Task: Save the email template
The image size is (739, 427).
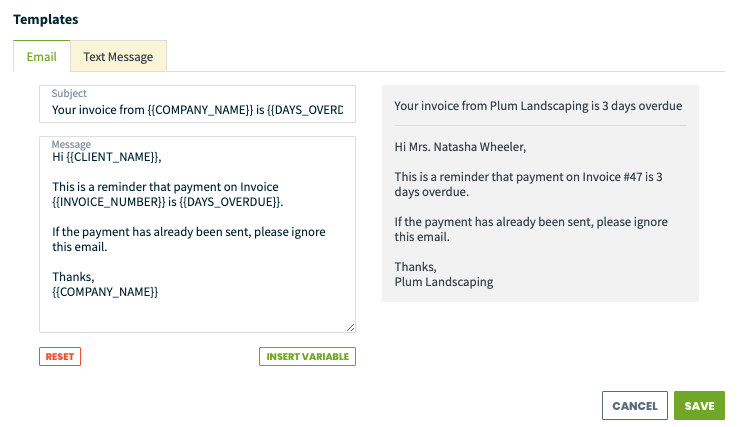Action: point(699,405)
